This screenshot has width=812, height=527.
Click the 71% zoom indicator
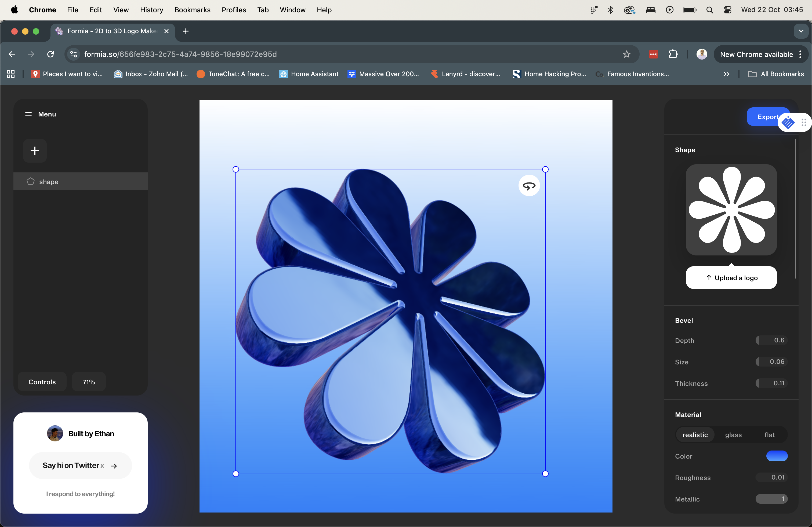[88, 382]
